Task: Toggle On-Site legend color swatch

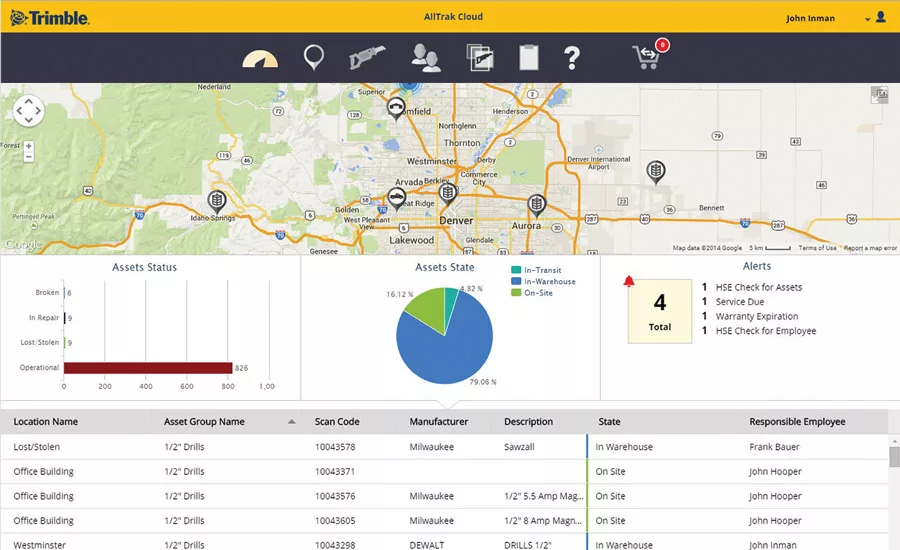Action: (516, 293)
